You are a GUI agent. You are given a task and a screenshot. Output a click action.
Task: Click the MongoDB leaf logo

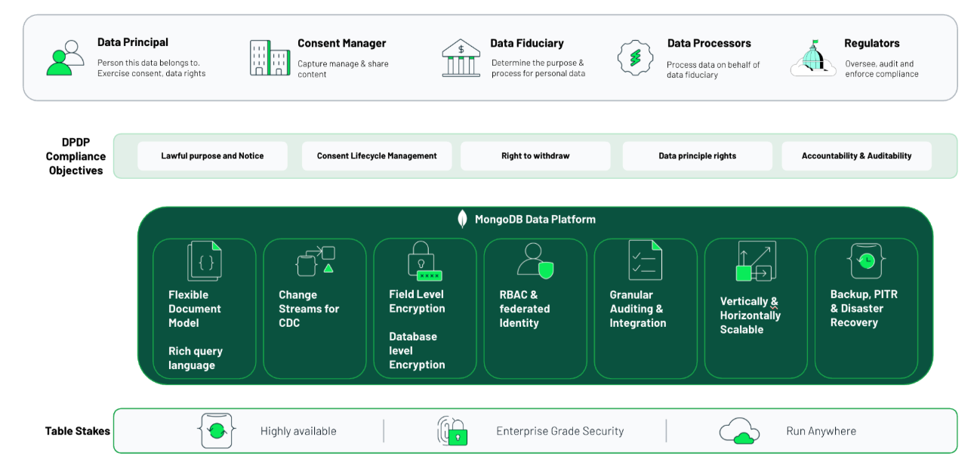(463, 220)
